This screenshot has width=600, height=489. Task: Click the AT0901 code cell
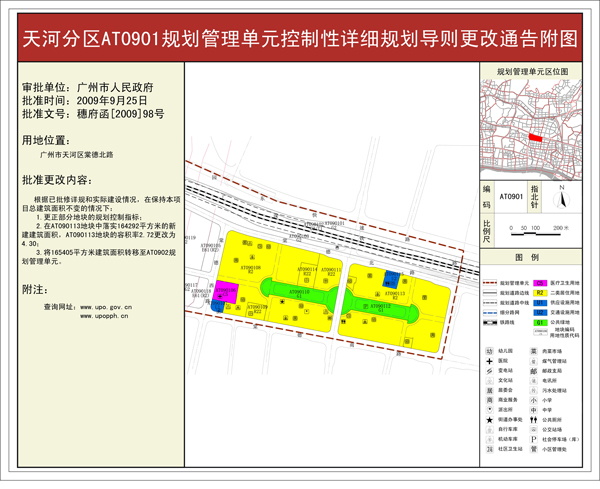[512, 197]
